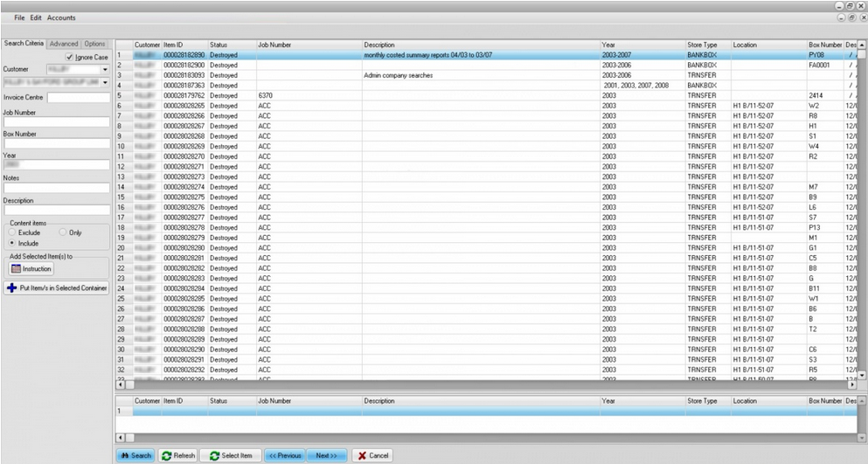Switch to the Advanced tab

(63, 44)
